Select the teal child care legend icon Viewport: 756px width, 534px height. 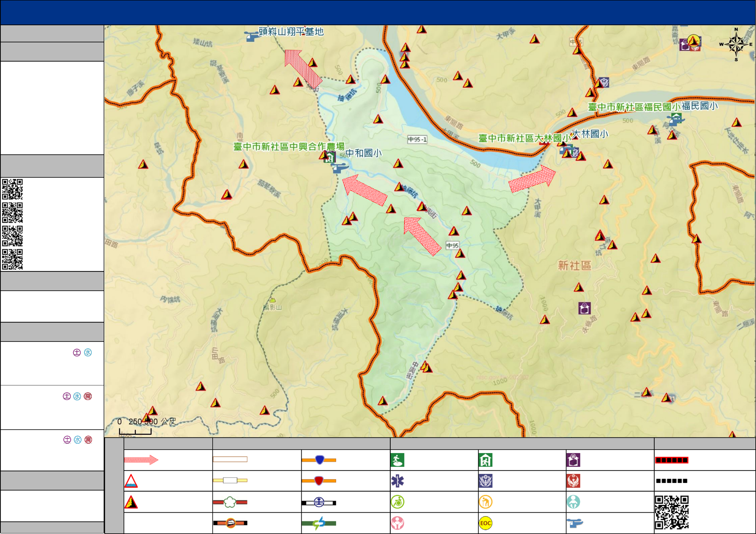click(573, 502)
